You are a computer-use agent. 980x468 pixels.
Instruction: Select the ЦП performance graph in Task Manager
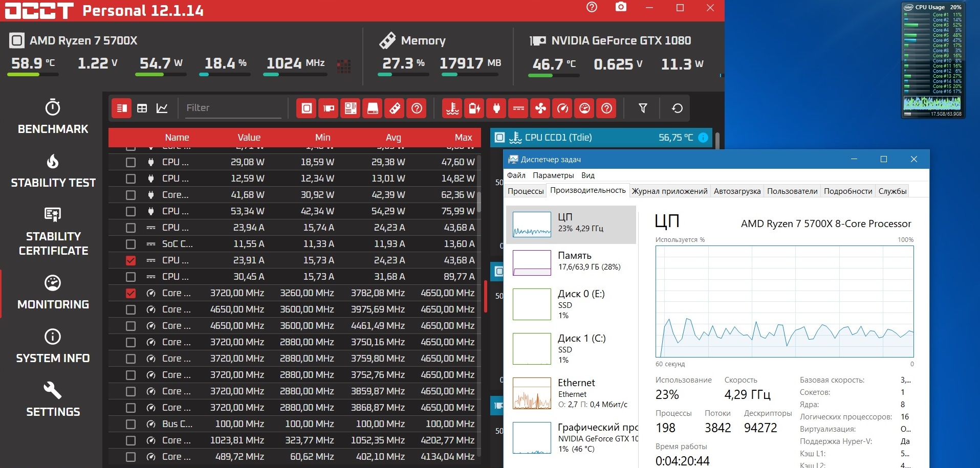571,225
